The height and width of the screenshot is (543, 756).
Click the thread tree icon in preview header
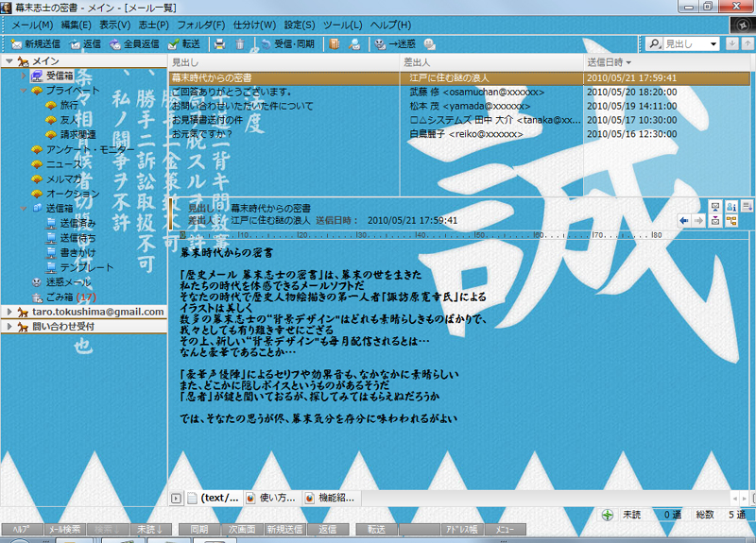pyautogui.click(x=731, y=221)
